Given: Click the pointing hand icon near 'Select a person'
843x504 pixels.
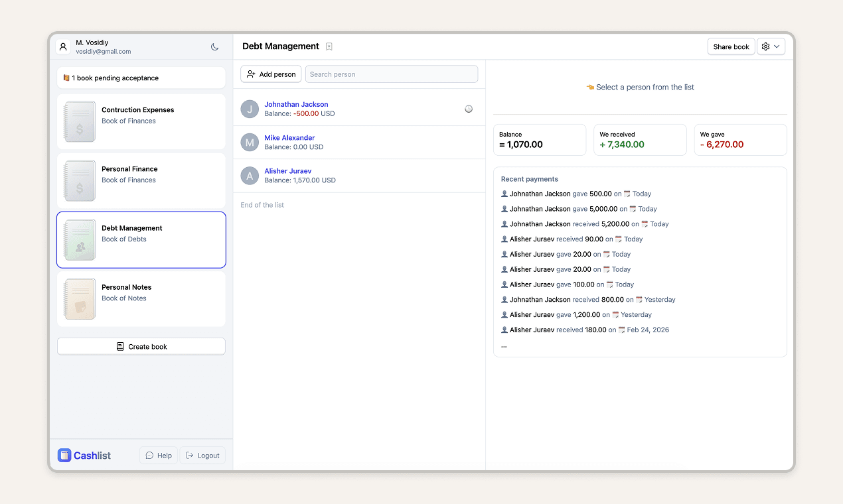Looking at the screenshot, I should pos(590,87).
